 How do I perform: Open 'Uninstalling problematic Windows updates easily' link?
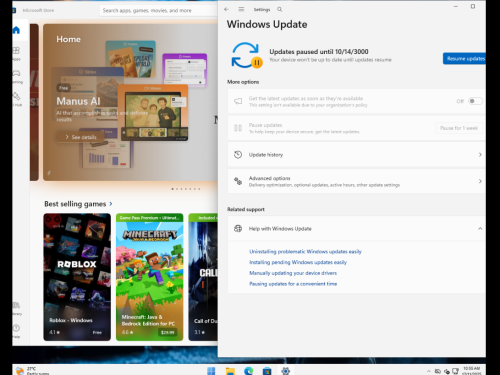click(x=305, y=252)
